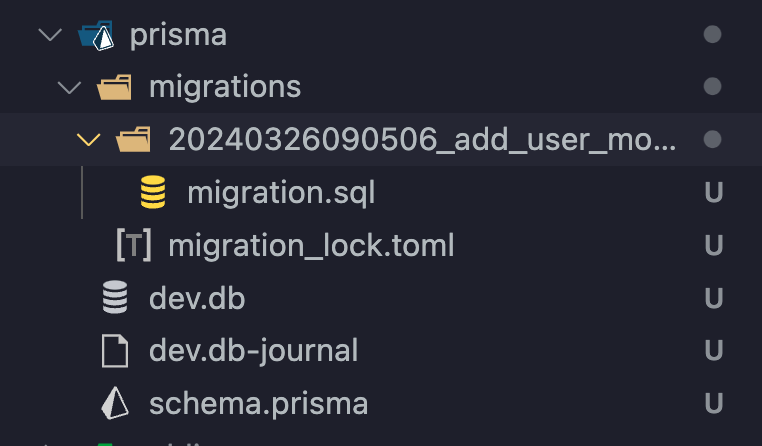
Task: Click the migrations folder icon
Action: tap(114, 87)
